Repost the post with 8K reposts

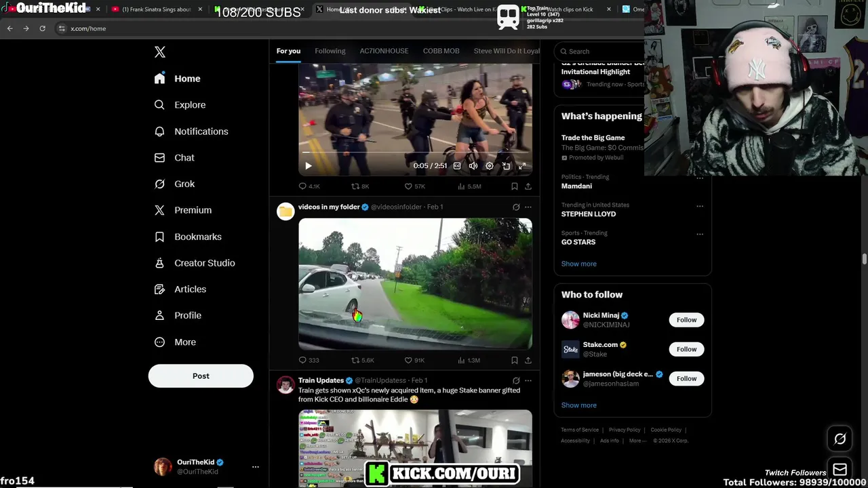[x=360, y=186]
